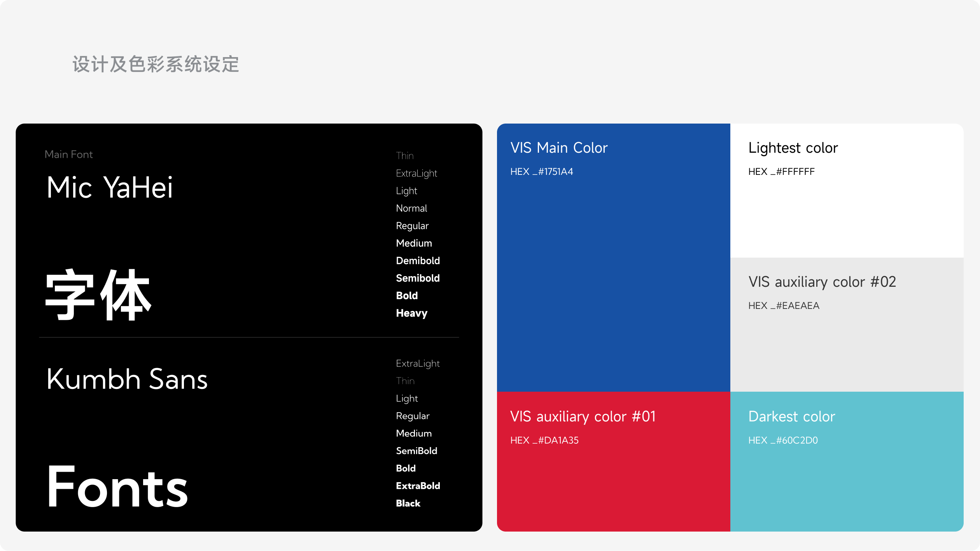Click the HEX _#DA1A35 text

pos(544,440)
